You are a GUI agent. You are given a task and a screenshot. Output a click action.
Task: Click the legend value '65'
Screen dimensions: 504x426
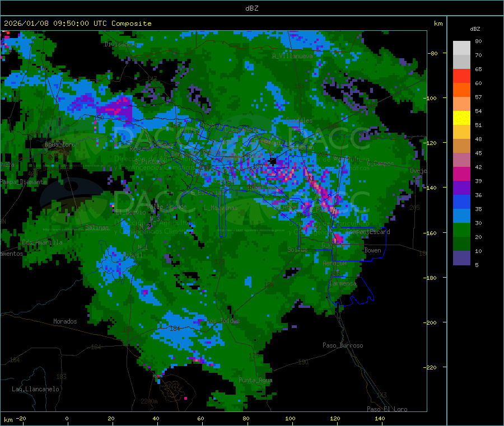pyautogui.click(x=478, y=69)
